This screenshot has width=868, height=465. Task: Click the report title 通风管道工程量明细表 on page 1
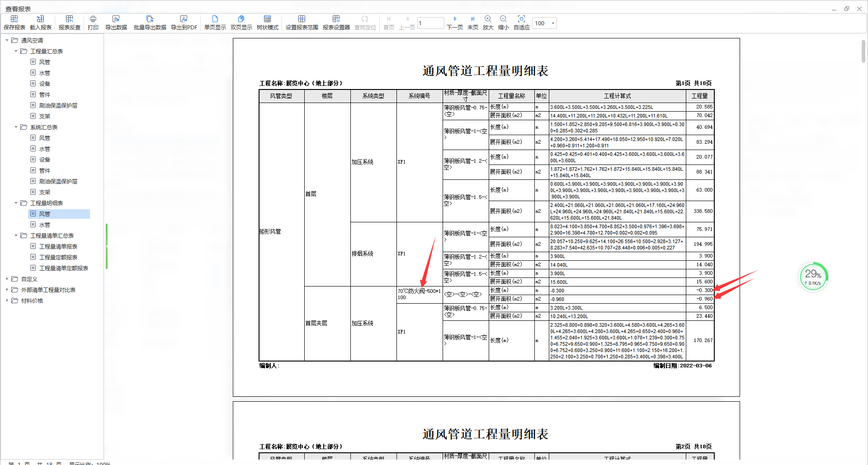click(486, 71)
